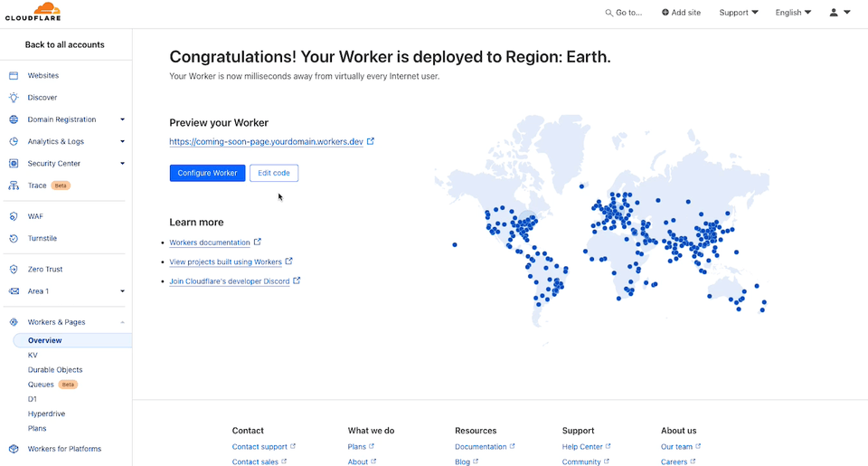
Task: Click the Trace icon in sidebar
Action: pyautogui.click(x=14, y=185)
